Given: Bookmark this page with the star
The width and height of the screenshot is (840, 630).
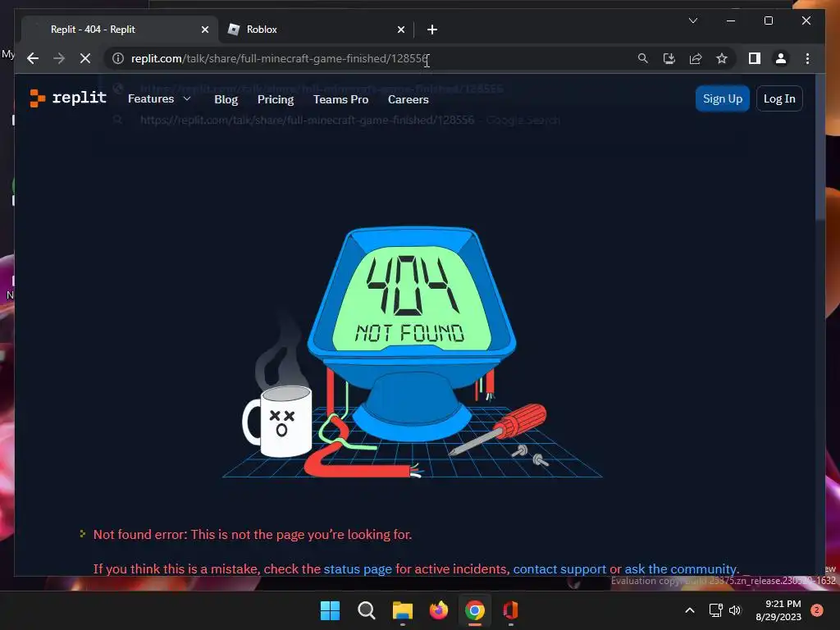Looking at the screenshot, I should point(722,58).
